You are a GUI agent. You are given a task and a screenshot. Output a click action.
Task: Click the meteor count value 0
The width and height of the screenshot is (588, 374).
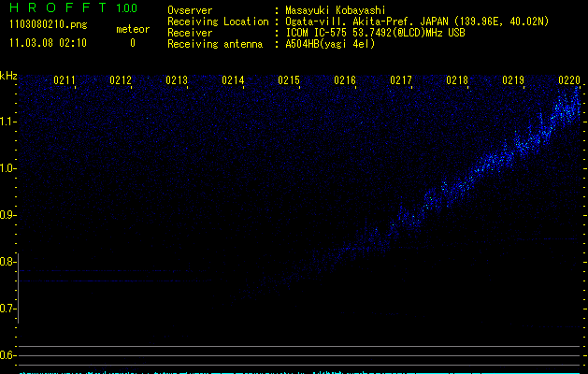click(x=133, y=43)
